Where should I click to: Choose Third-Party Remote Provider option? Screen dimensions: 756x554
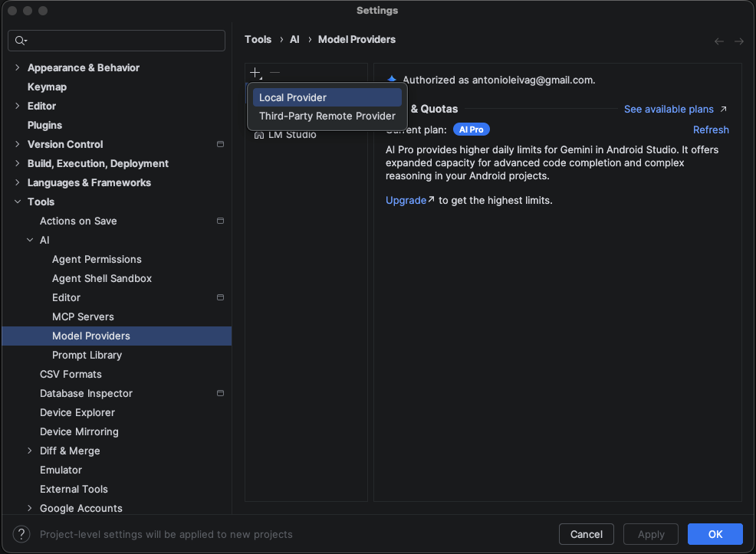pos(327,116)
